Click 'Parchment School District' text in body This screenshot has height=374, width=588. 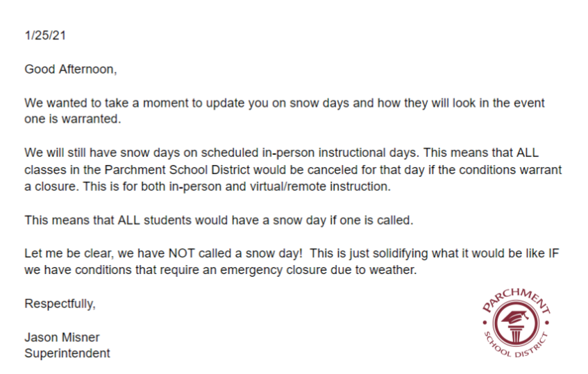177,170
